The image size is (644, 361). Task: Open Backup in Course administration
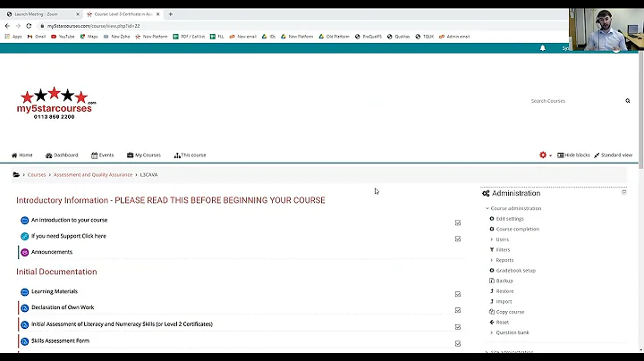pyautogui.click(x=504, y=281)
